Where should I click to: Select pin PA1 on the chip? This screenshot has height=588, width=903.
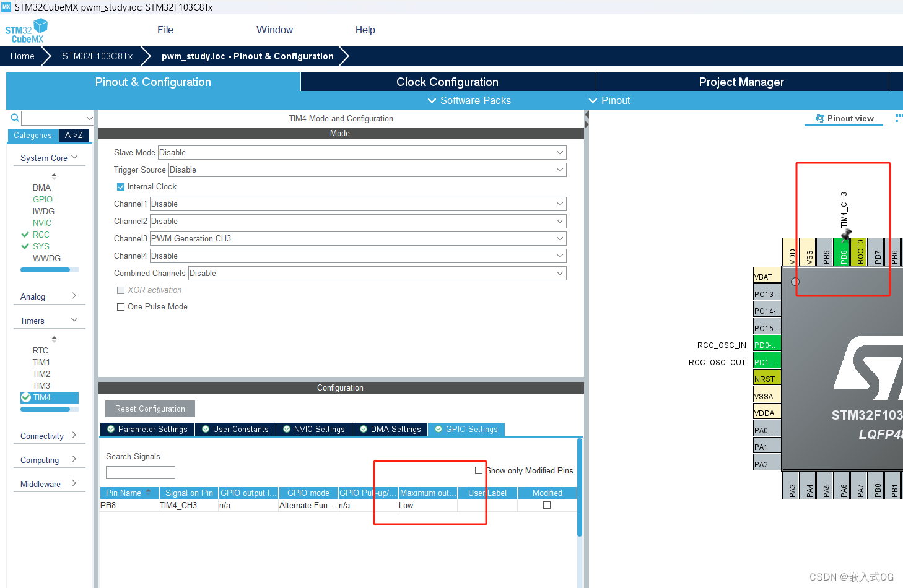pyautogui.click(x=767, y=447)
